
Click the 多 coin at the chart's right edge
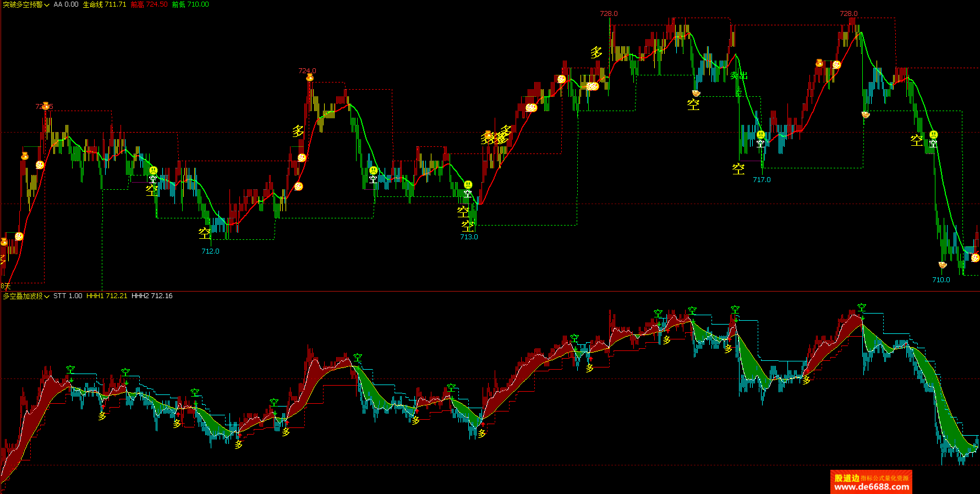[975, 257]
